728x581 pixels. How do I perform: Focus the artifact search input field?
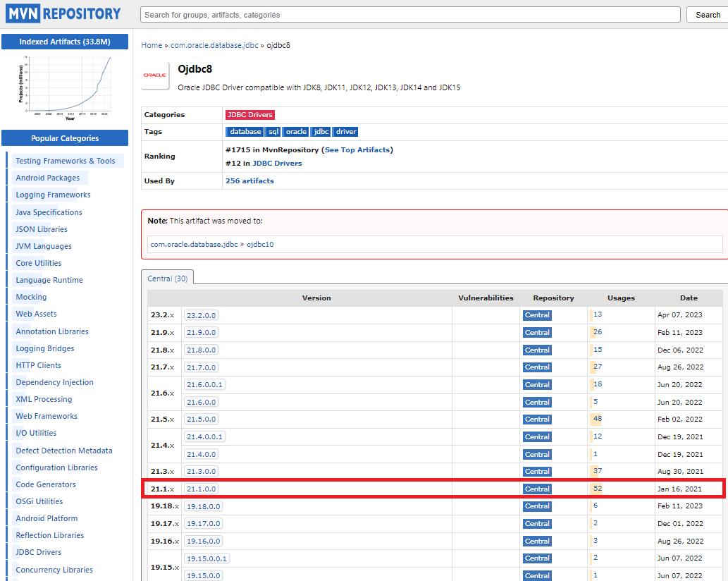410,15
